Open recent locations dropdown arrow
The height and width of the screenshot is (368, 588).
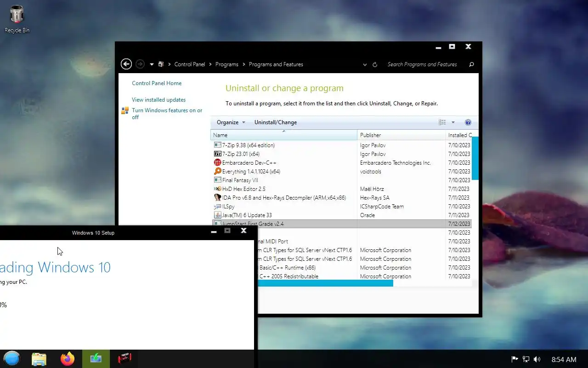(x=152, y=64)
